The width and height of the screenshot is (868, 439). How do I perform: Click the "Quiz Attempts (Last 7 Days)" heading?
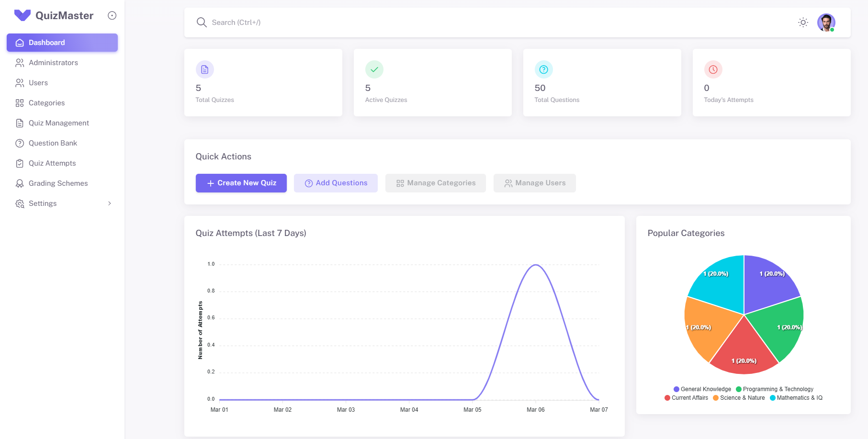[x=251, y=233]
